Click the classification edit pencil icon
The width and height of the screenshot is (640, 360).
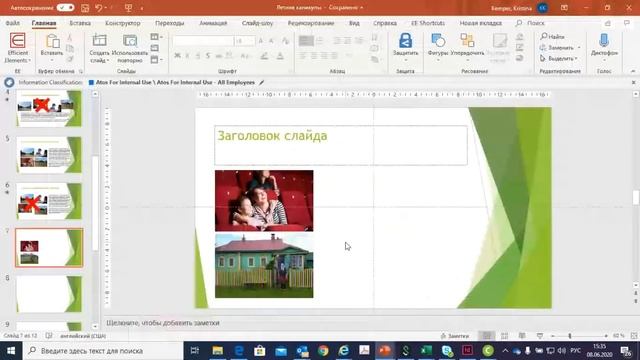262,82
